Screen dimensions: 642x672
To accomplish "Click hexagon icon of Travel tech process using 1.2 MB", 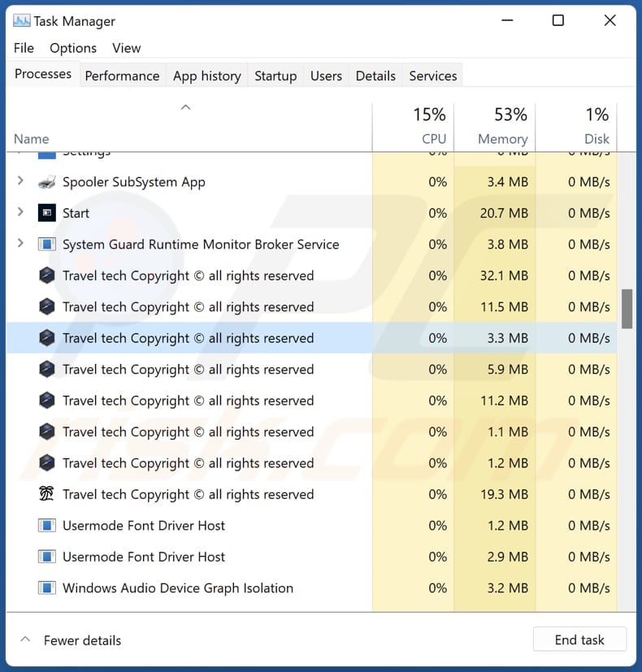I will click(x=46, y=463).
